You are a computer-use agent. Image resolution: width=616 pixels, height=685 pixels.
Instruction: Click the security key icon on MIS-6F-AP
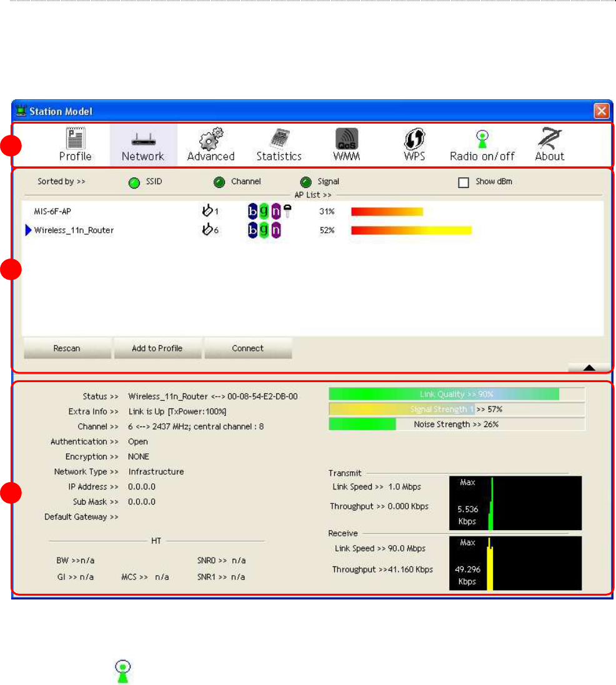pos(287,210)
